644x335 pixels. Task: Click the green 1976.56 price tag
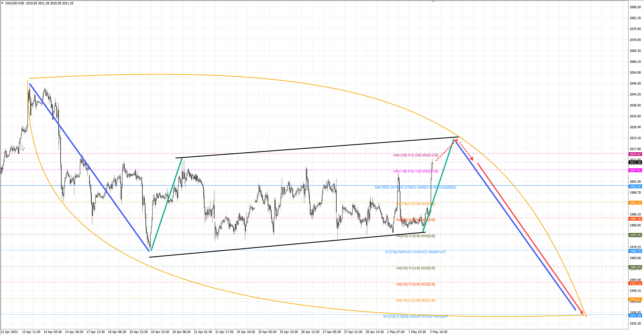(635, 235)
